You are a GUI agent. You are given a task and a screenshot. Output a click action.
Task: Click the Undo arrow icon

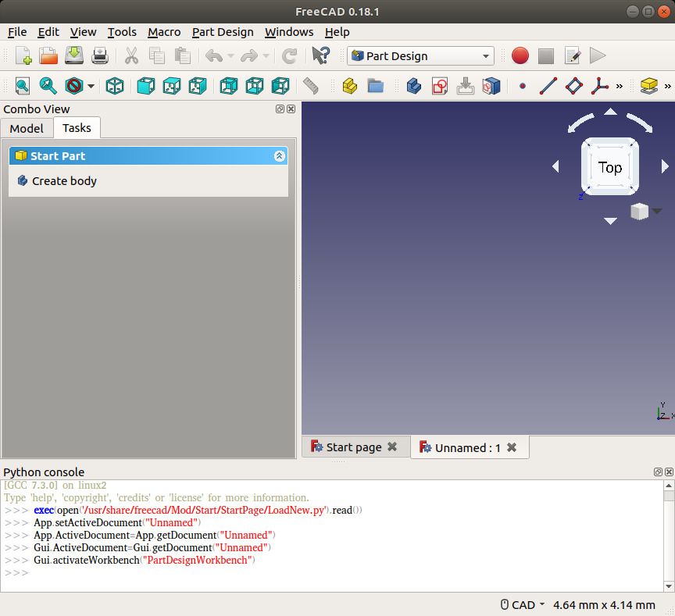214,56
